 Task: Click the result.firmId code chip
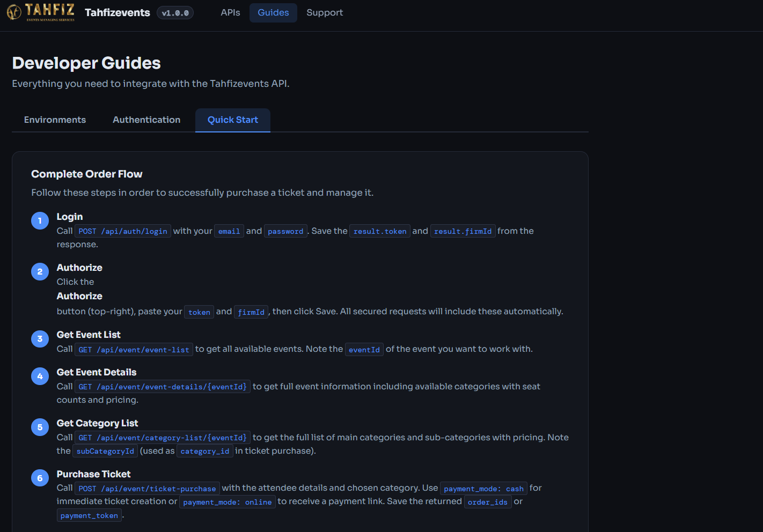(x=463, y=231)
